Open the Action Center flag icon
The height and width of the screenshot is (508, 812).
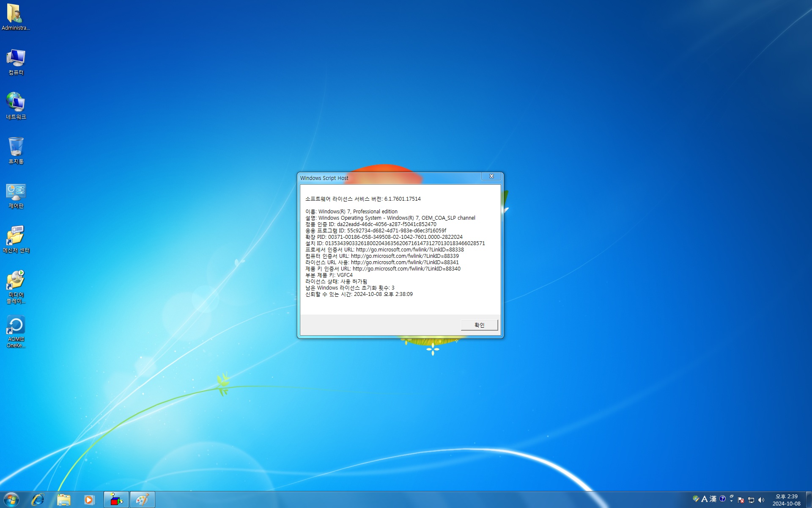point(741,500)
